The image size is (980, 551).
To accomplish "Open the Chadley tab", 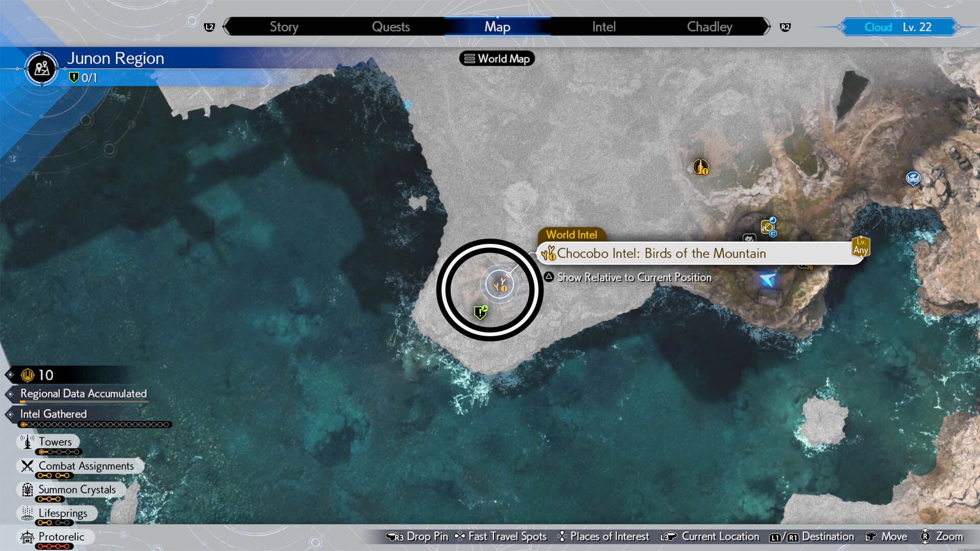I will (x=709, y=27).
